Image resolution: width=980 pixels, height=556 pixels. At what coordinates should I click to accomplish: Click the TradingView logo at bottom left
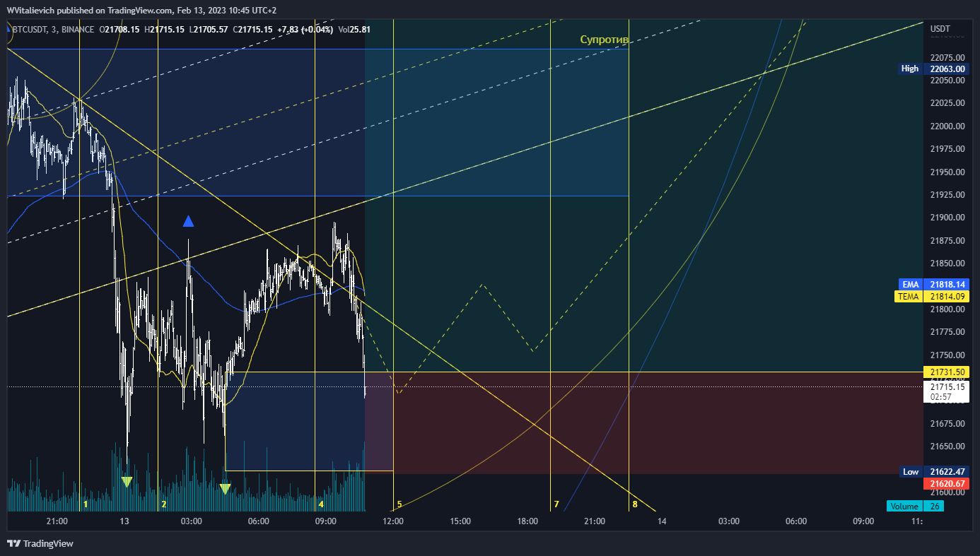tap(40, 544)
